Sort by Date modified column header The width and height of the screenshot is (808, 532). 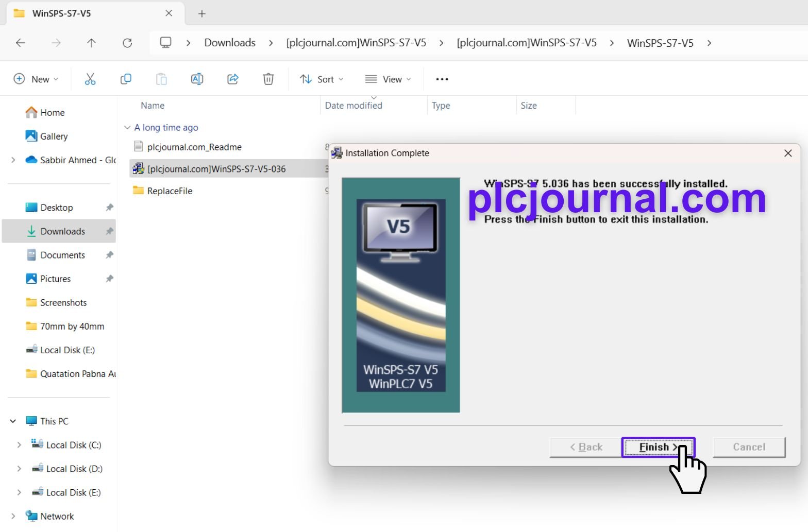(x=353, y=105)
